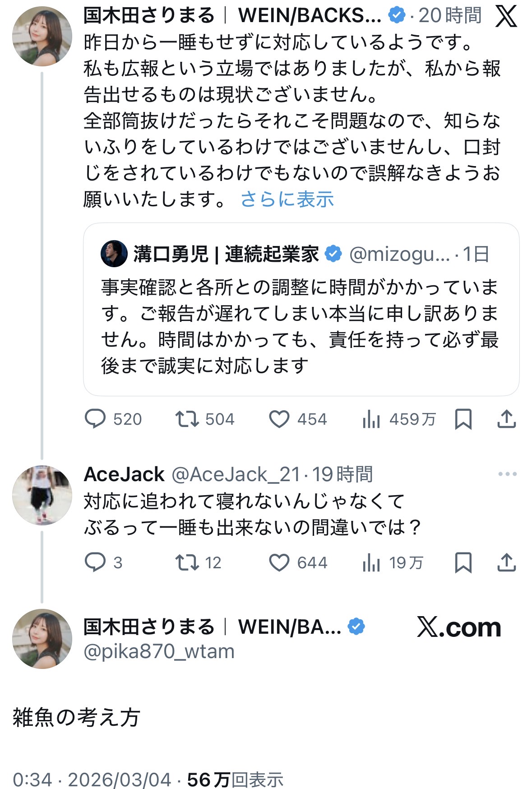Image resolution: width=532 pixels, height=789 pixels.
Task: View analytics showing 459万 views
Action: point(371,419)
